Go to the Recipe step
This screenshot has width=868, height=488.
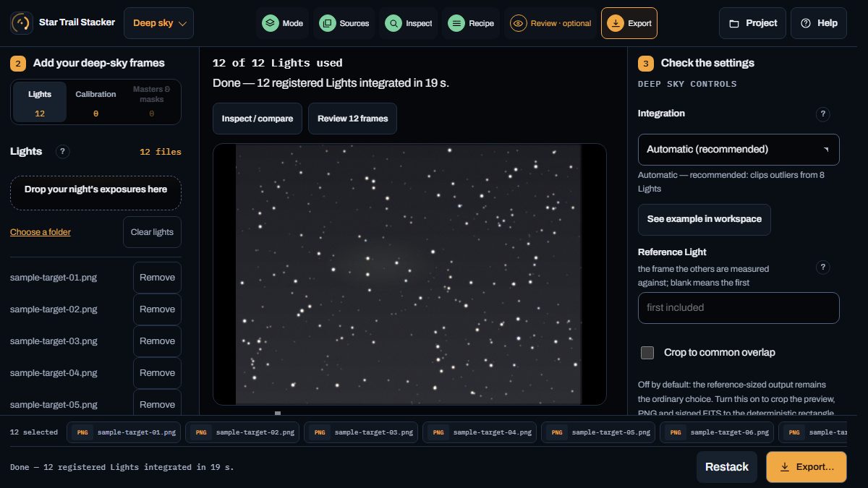471,23
